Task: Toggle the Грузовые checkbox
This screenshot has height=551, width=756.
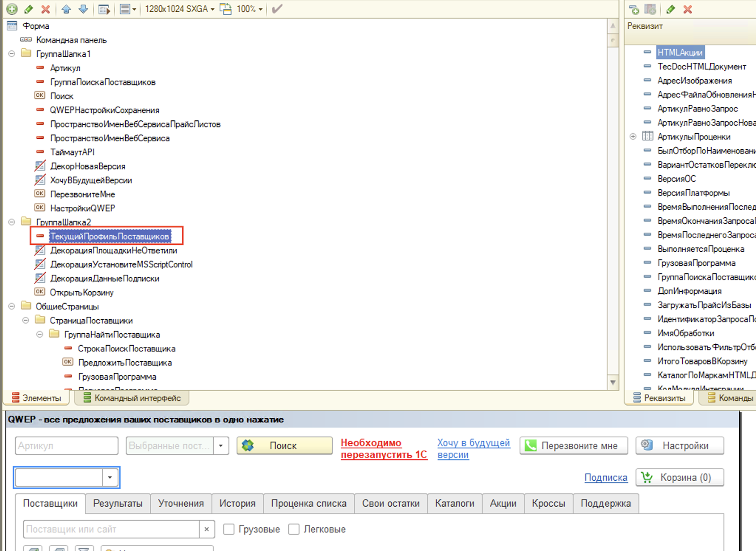Action: [229, 529]
